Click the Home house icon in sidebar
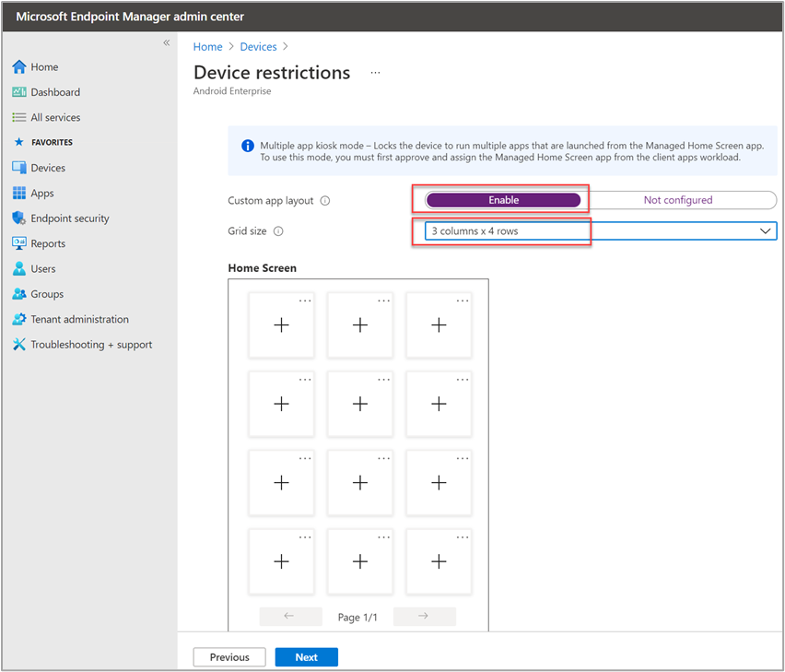 click(x=19, y=67)
